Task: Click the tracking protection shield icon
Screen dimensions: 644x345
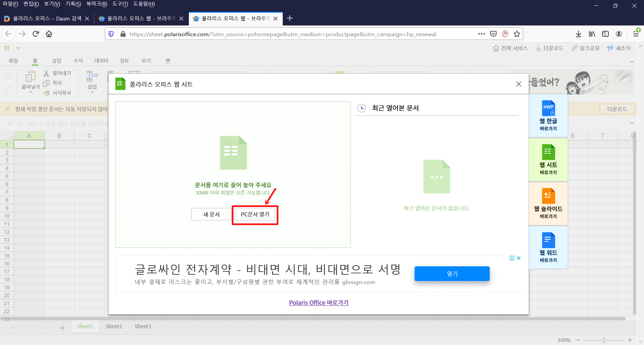Action: (111, 34)
